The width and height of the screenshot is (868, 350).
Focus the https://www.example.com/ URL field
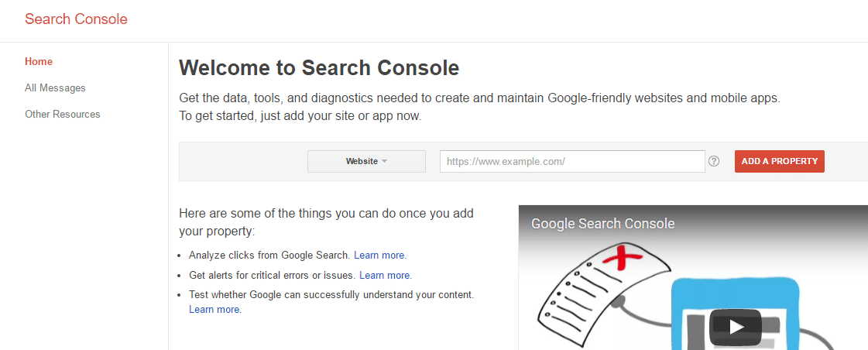click(572, 161)
